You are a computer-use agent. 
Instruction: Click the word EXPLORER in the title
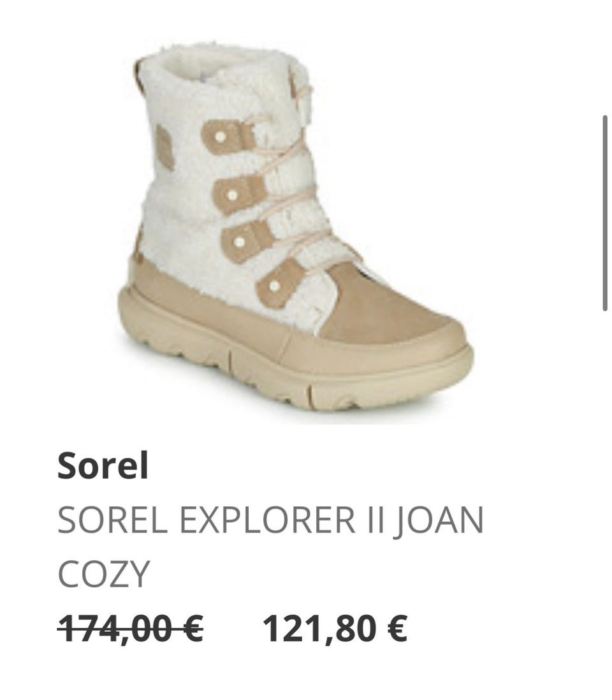coord(267,520)
